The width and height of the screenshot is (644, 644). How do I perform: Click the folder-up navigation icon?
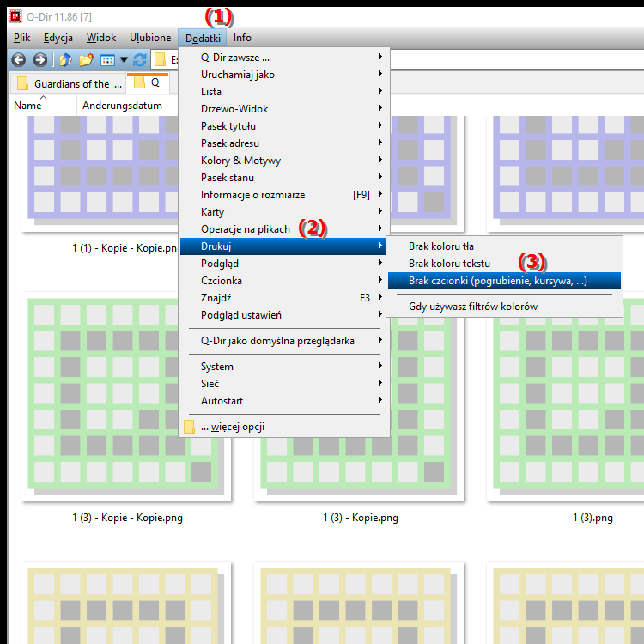pos(66,60)
